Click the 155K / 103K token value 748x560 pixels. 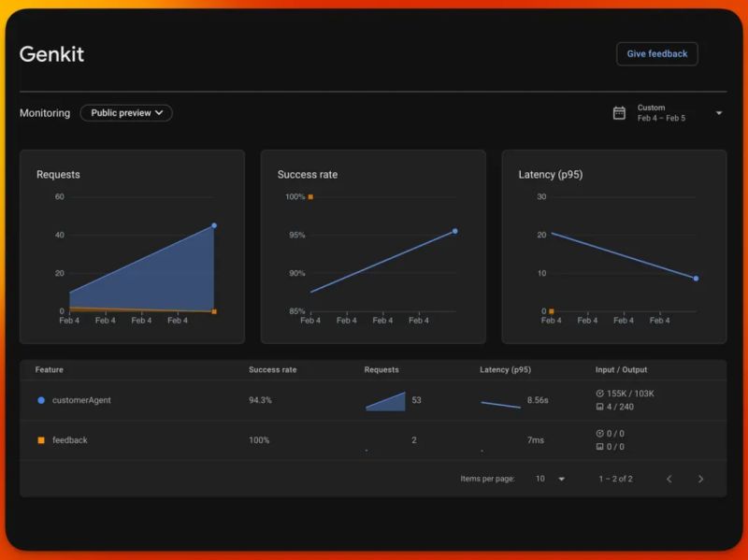pos(630,394)
